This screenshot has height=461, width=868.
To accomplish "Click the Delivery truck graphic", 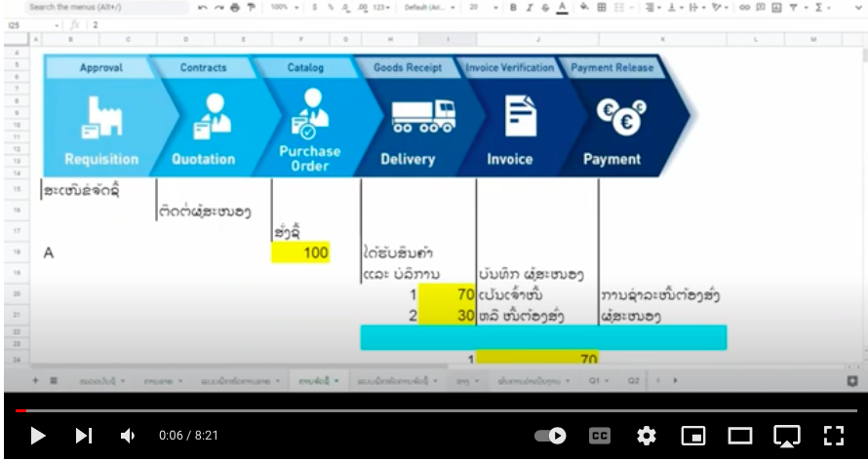I will 423,116.
